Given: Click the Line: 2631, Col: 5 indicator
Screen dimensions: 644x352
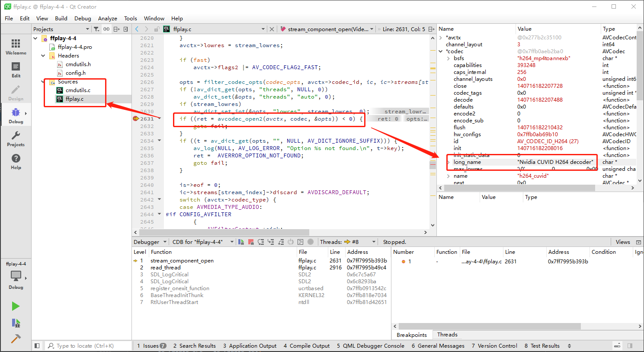Looking at the screenshot, I should tap(404, 29).
